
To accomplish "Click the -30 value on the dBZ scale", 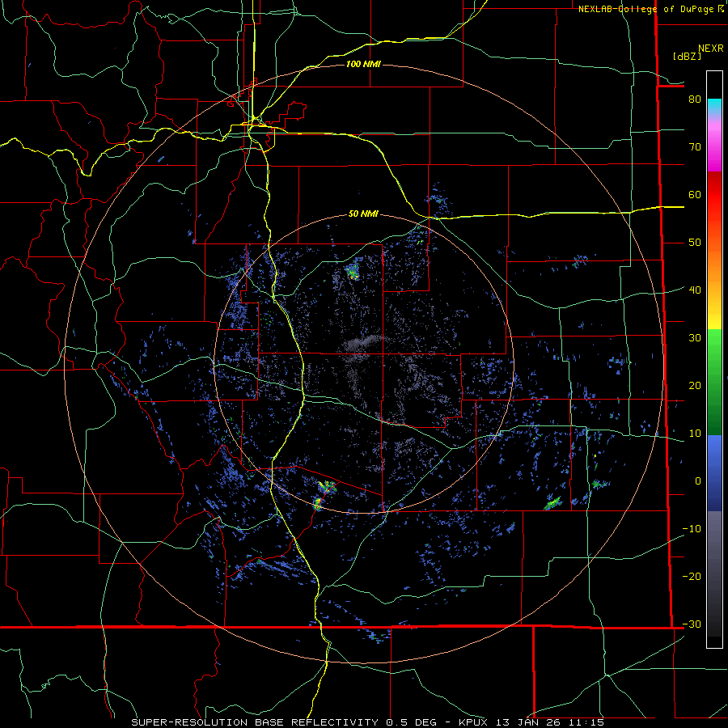I will tap(692, 624).
